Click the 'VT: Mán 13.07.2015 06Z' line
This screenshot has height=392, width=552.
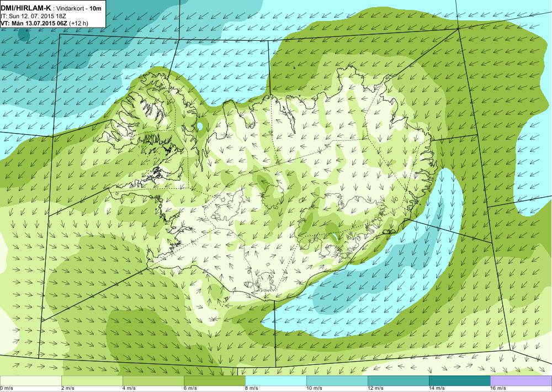(34, 23)
